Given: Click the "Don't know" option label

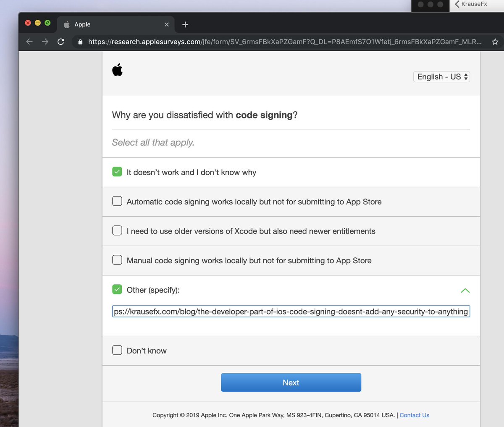Looking at the screenshot, I should tap(147, 351).
